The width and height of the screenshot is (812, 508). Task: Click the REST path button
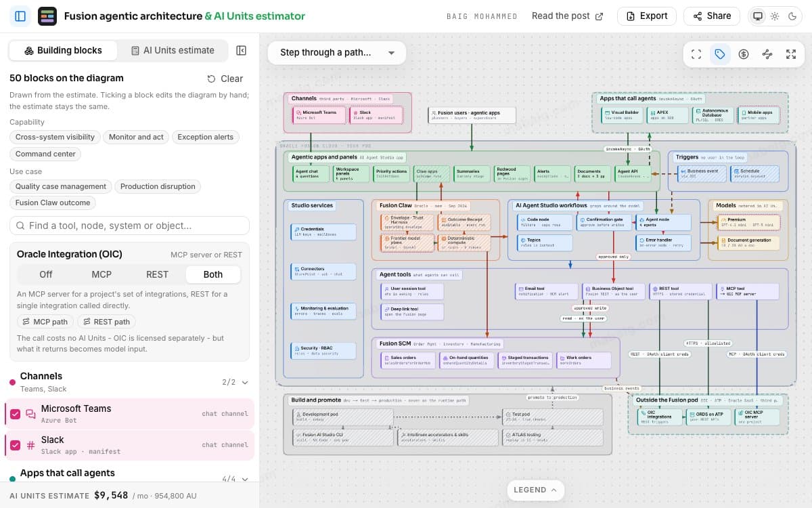click(106, 322)
